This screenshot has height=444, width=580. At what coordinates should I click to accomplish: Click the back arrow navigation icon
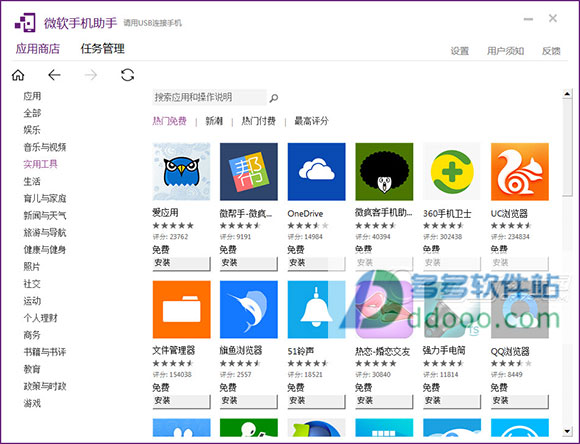tap(54, 75)
